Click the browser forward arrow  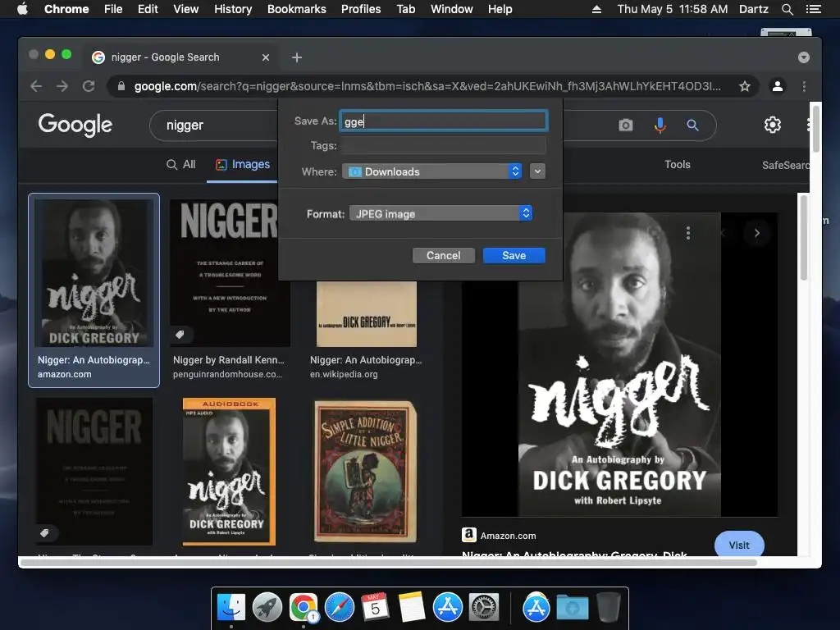(x=62, y=86)
